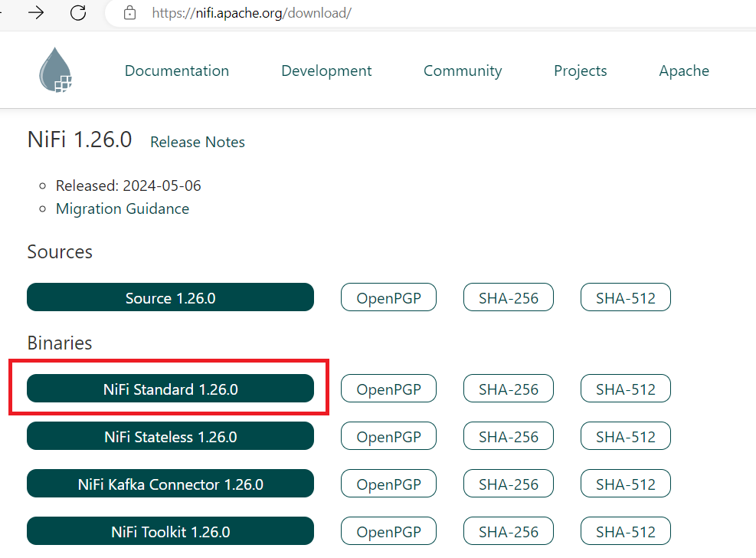
Task: Click OpenPGP for NiFi Standard
Action: click(388, 389)
